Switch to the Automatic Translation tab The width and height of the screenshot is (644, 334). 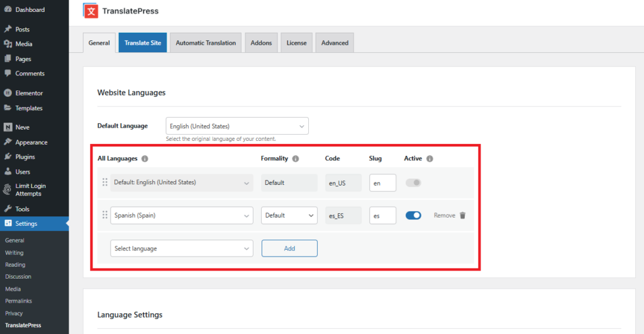tap(206, 43)
